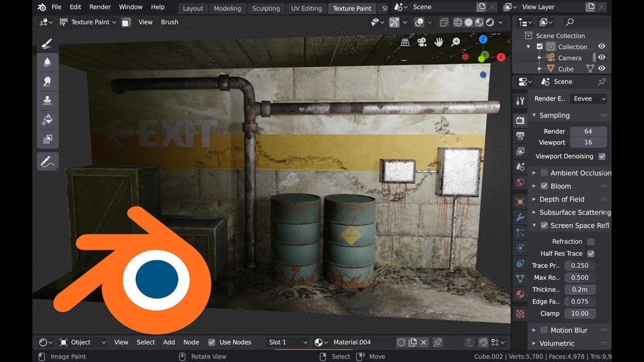Open the Brush menu in viewport header
This screenshot has height=362, width=644.
pos(170,22)
